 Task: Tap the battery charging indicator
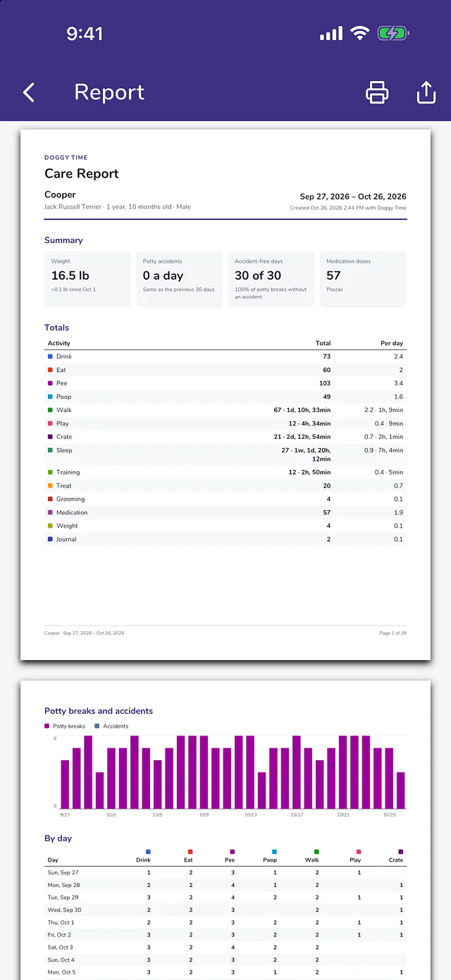point(393,33)
